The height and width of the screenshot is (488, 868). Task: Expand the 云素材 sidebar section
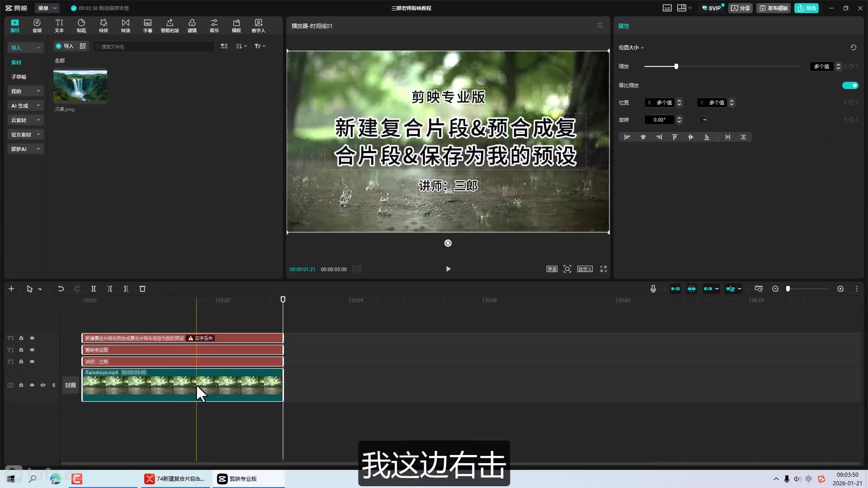coord(25,120)
